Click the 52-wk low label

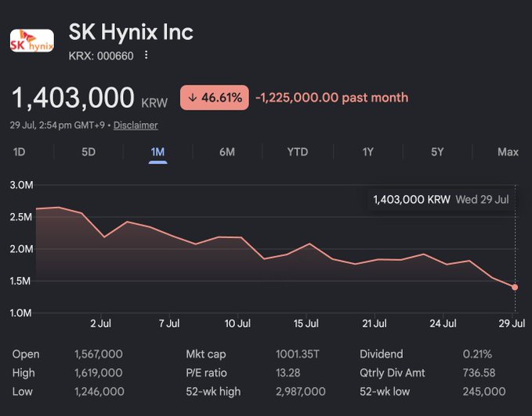pyautogui.click(x=385, y=392)
